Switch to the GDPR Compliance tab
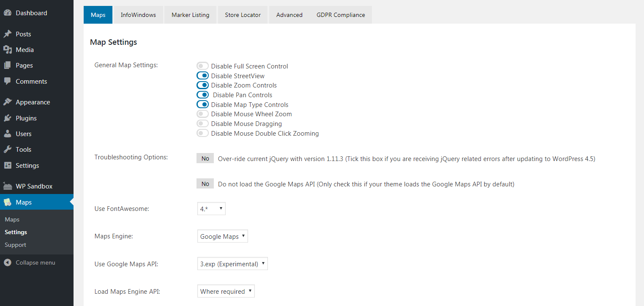This screenshot has height=306, width=644. [341, 15]
